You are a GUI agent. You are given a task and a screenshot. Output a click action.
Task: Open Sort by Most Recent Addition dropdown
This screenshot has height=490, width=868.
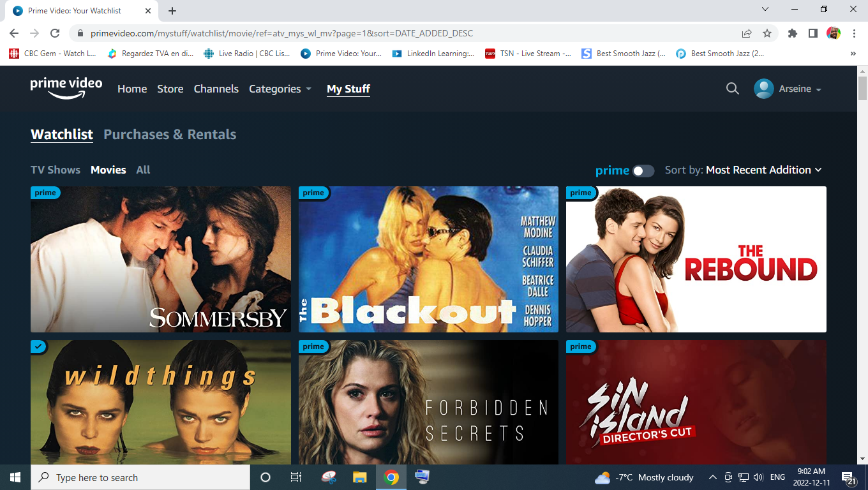coord(763,170)
